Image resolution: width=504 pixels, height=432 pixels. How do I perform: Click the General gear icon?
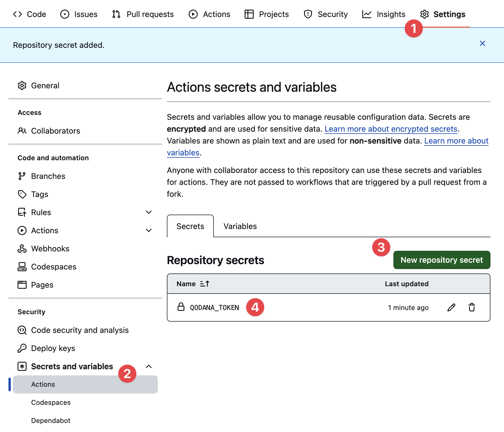22,85
